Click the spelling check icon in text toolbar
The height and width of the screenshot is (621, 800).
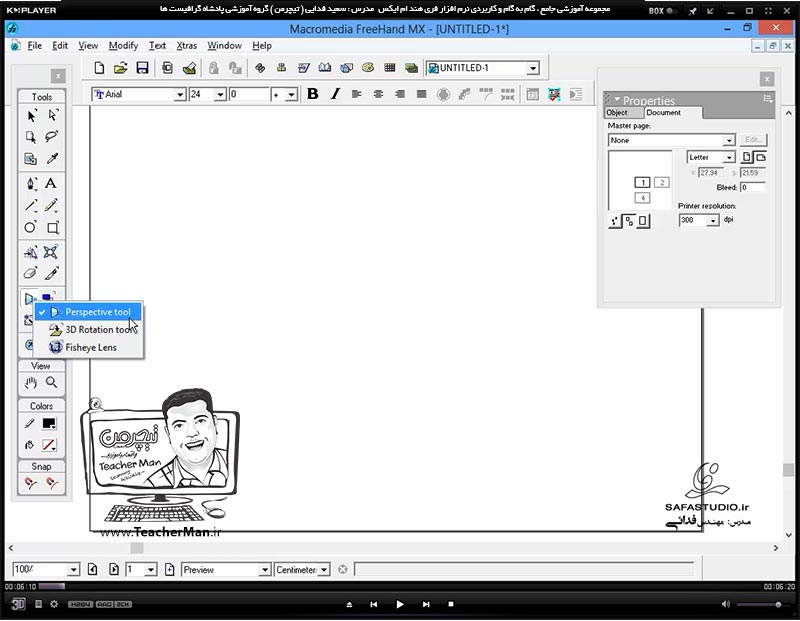[x=554, y=94]
